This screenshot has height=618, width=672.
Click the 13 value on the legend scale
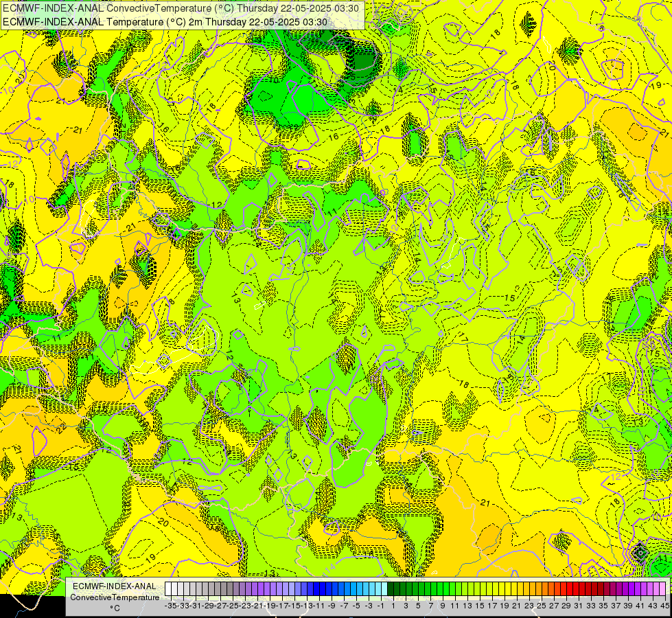point(467,606)
